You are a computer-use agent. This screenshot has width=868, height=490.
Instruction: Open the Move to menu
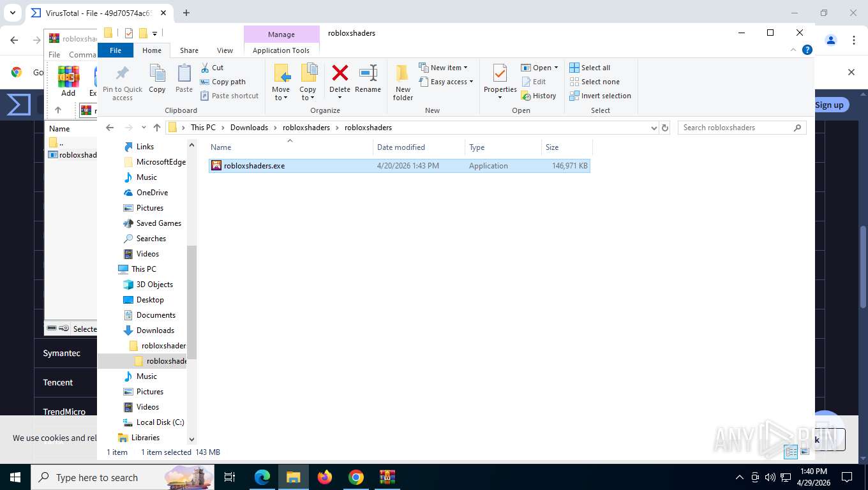tap(281, 82)
